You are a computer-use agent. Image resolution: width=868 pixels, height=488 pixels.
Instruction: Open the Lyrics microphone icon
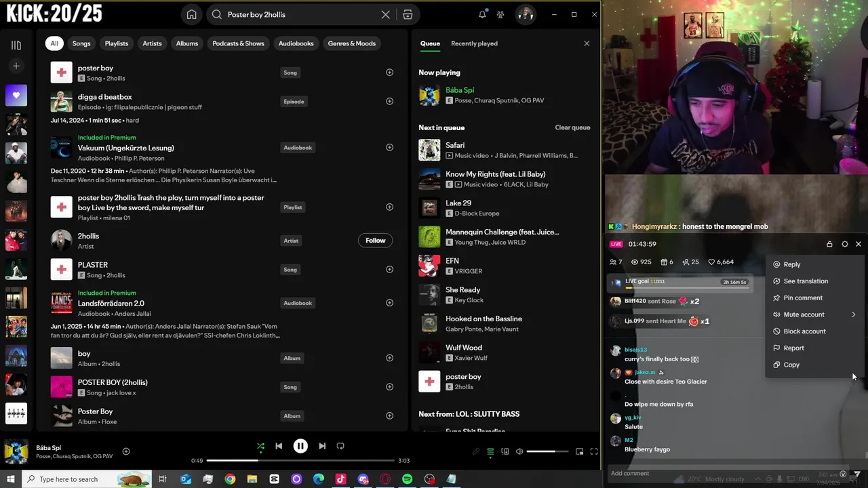(476, 451)
